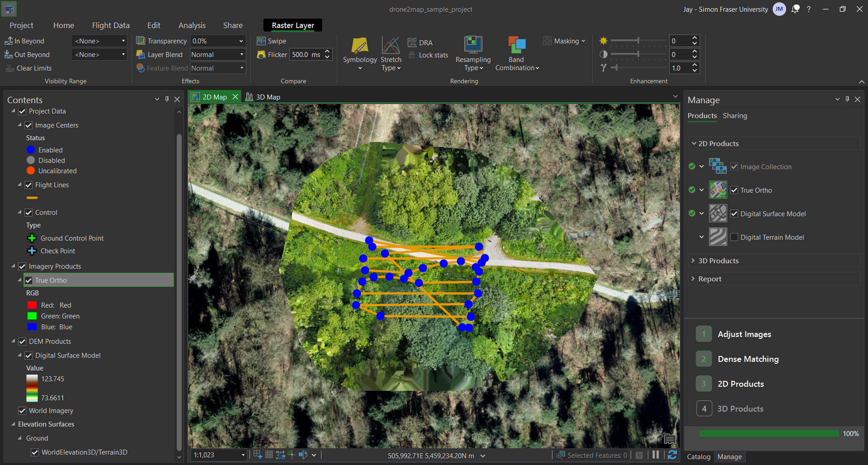868x465 pixels.
Task: Click the Dense Matching step button
Action: [x=748, y=359]
